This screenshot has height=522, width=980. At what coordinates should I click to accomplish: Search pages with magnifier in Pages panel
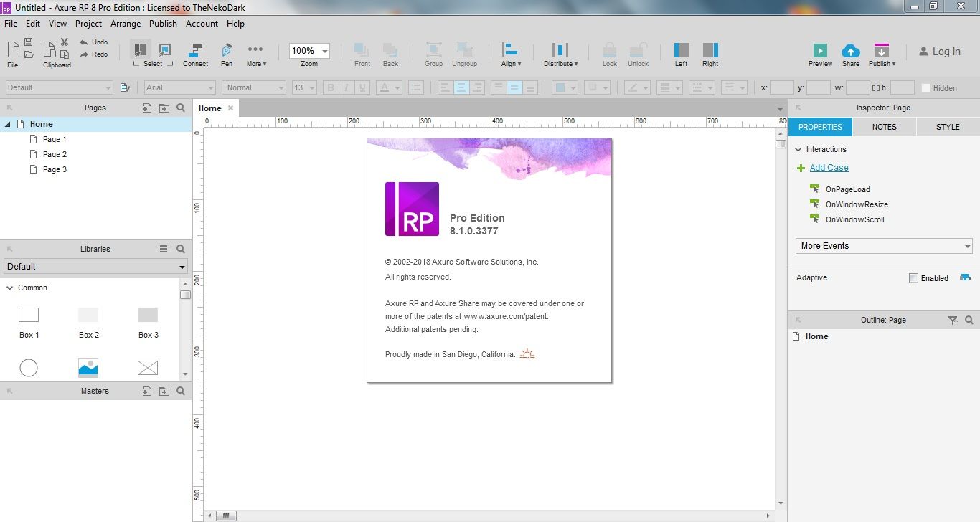181,108
